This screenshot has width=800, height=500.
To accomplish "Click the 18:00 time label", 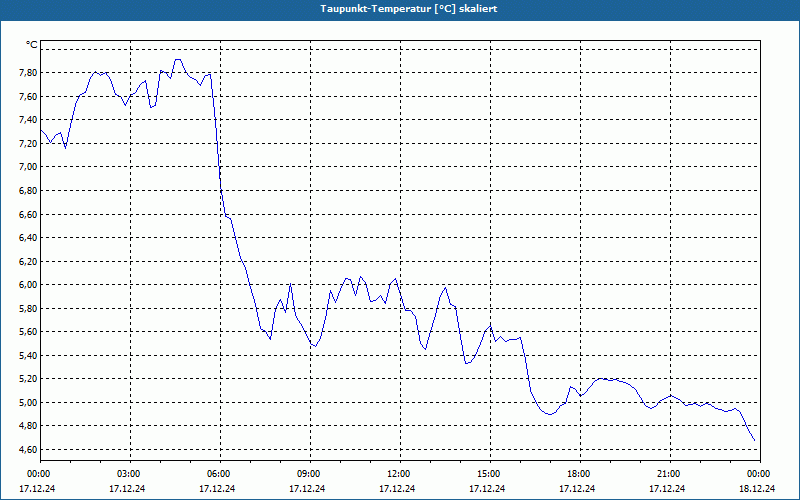I will 578,474.
